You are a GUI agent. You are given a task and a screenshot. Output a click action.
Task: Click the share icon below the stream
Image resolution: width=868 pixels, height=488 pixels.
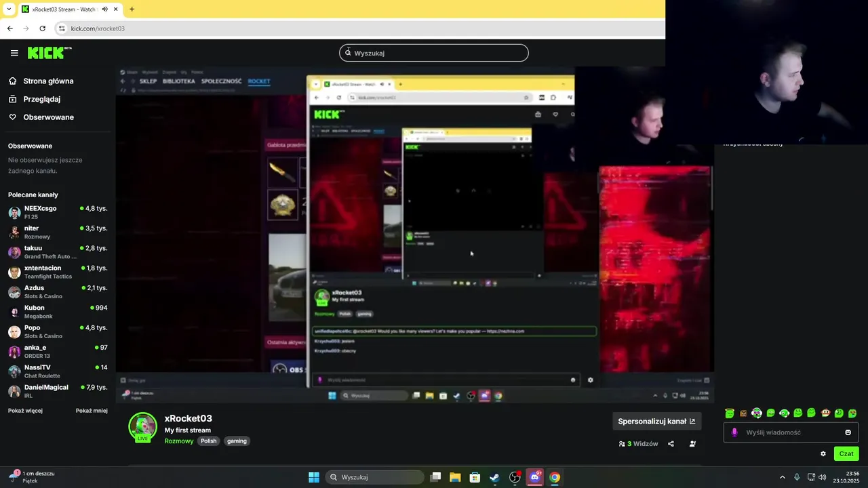pos(671,444)
